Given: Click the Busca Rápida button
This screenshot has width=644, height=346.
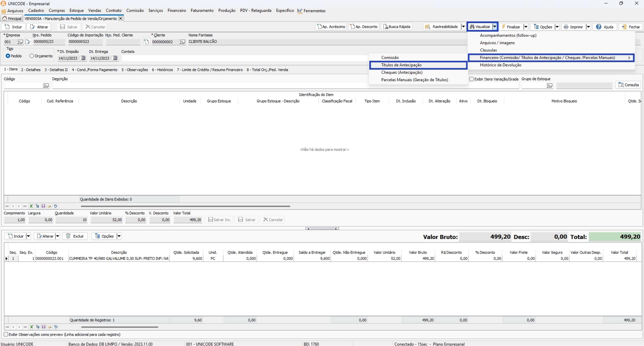Looking at the screenshot, I should coord(397,27).
